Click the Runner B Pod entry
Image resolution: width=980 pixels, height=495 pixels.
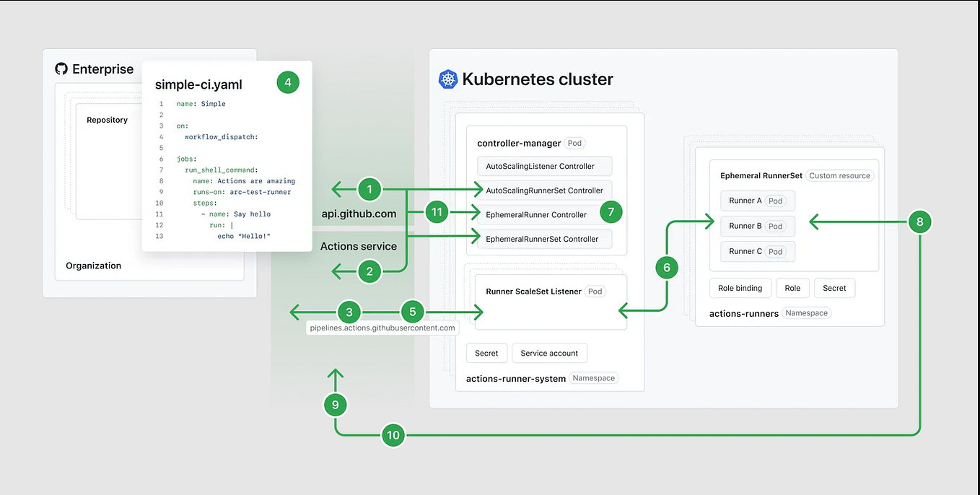point(758,226)
